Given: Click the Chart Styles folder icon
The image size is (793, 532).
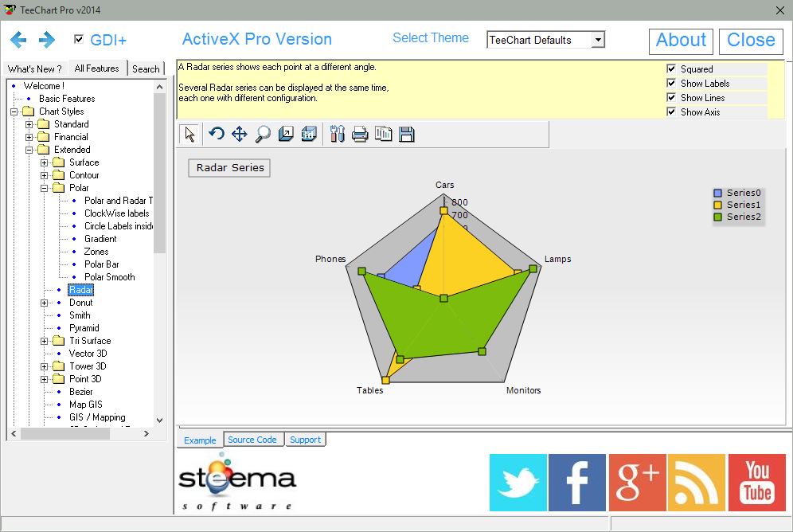Looking at the screenshot, I should coord(29,111).
